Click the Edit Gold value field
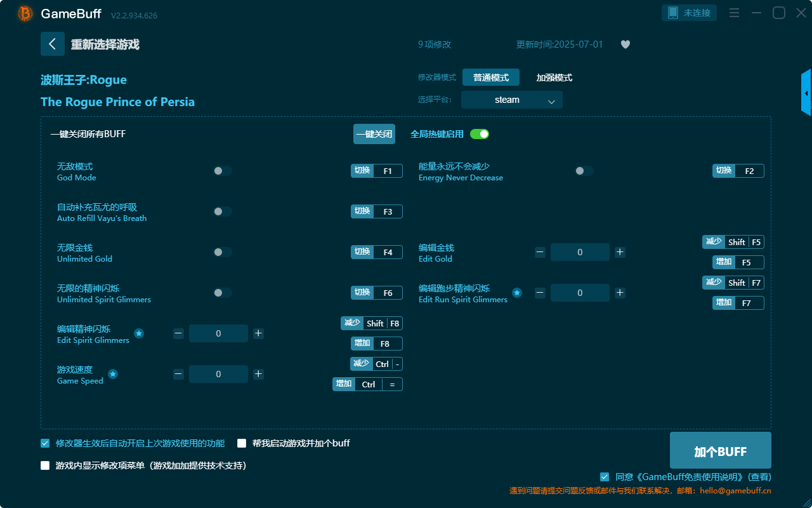This screenshot has height=508, width=812. coord(580,252)
